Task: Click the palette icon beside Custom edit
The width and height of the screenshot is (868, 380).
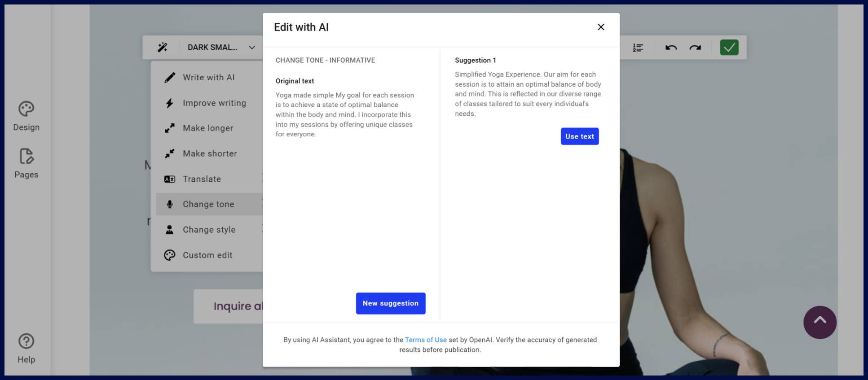Action: (170, 255)
